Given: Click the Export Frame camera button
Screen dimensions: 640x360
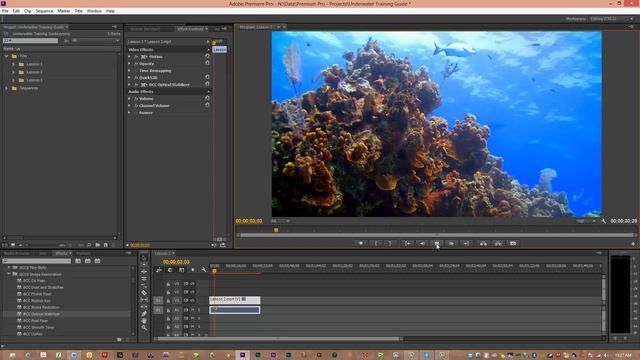Looking at the screenshot, I should [x=513, y=243].
